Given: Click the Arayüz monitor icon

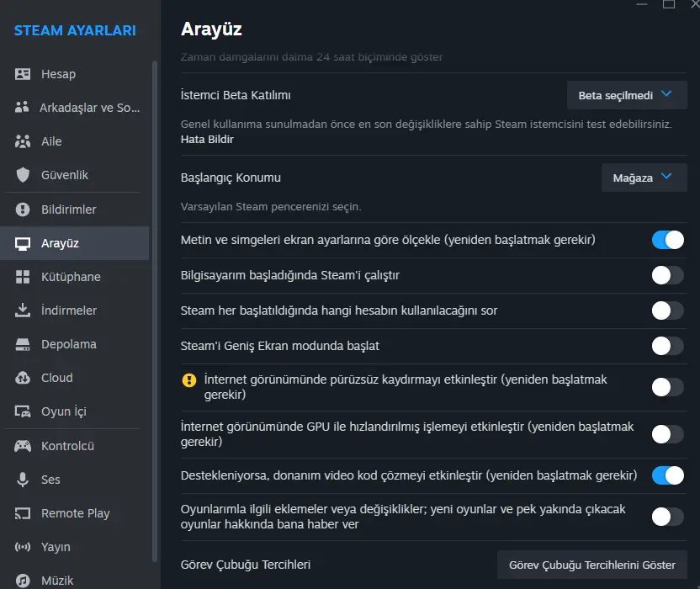Looking at the screenshot, I should (23, 243).
